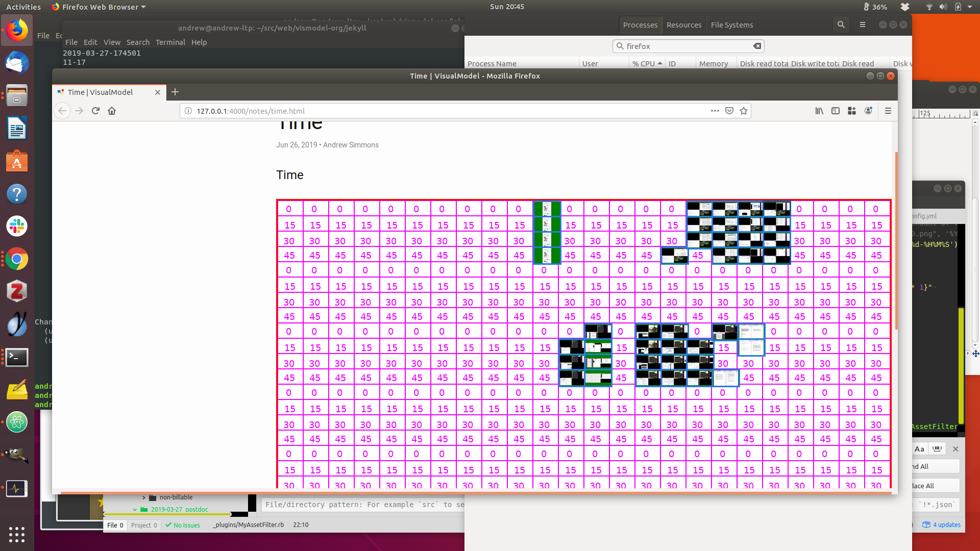Save page to Pocket
The height and width of the screenshot is (551, 980).
click(729, 111)
